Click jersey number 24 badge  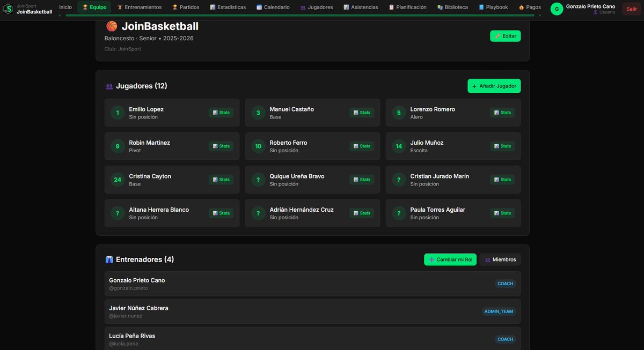(118, 180)
